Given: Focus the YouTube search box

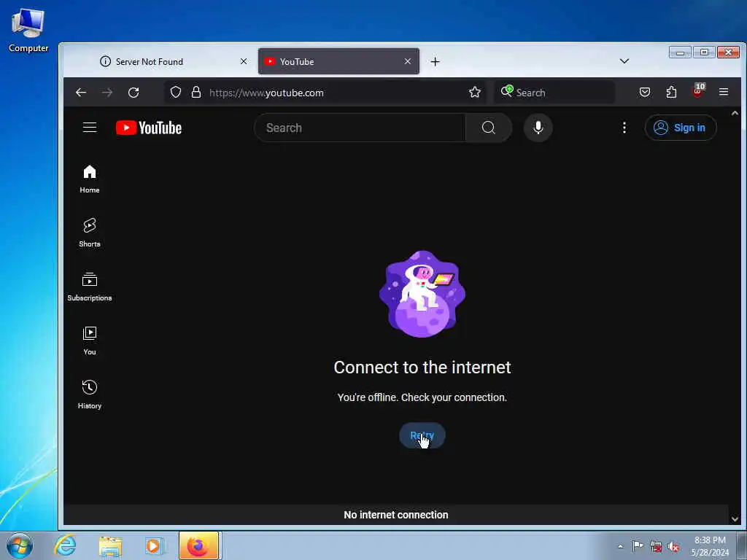Looking at the screenshot, I should [x=360, y=128].
